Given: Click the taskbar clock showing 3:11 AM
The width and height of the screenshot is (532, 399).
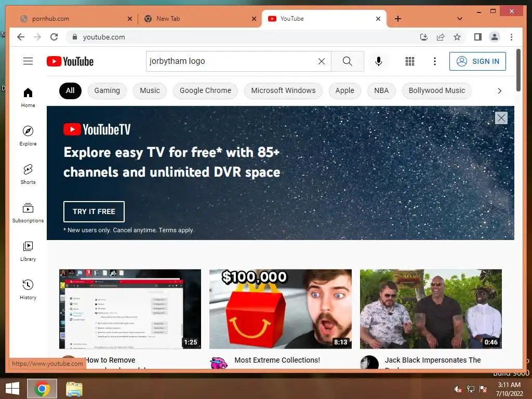Looking at the screenshot, I should click(x=509, y=389).
